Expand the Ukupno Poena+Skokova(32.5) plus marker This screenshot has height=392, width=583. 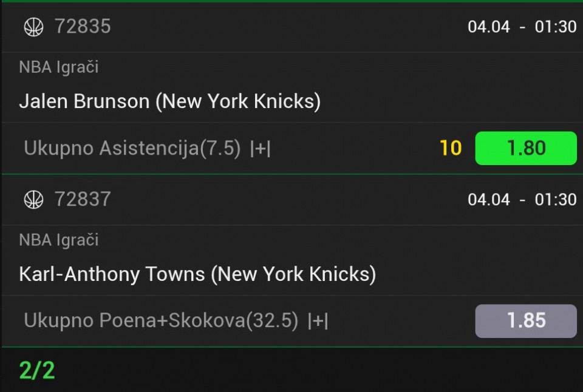click(318, 321)
